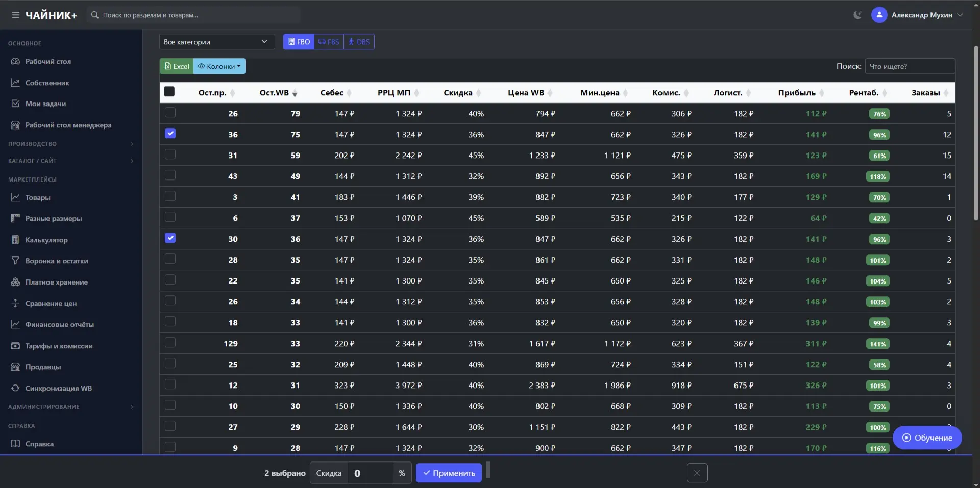Uncheck row with Ост.WB 36

tap(170, 238)
